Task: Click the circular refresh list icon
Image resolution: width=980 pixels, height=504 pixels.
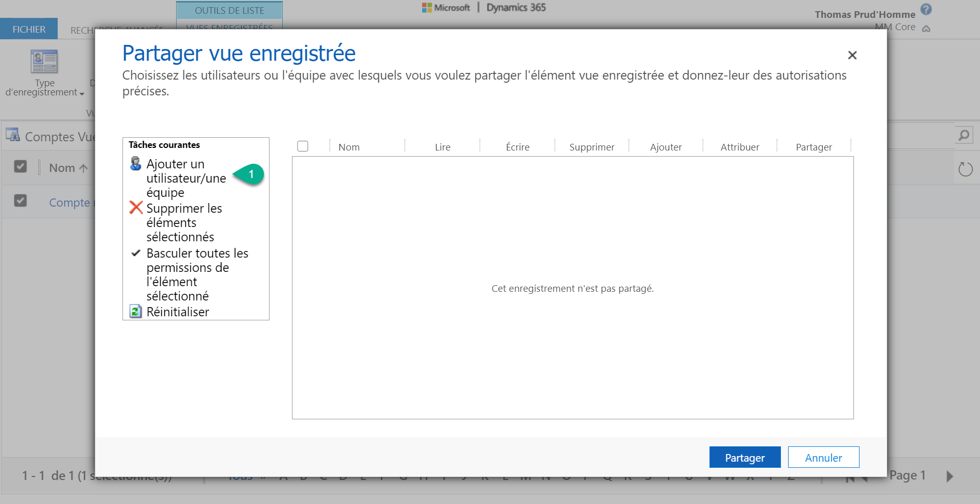Action: (x=965, y=169)
